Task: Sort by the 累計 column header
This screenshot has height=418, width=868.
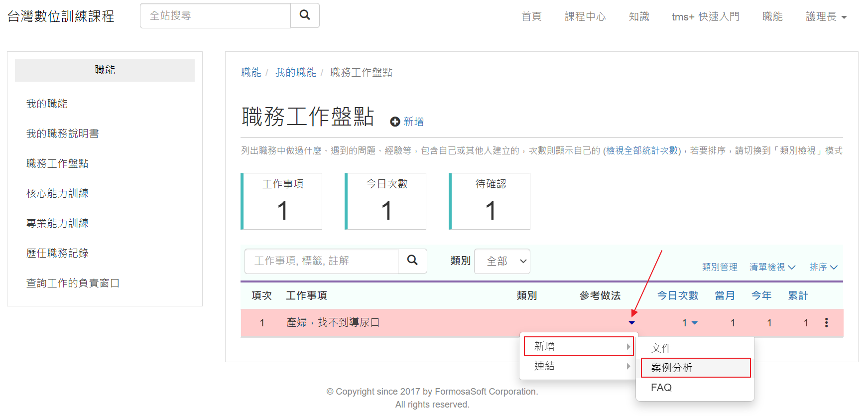Action: point(798,295)
